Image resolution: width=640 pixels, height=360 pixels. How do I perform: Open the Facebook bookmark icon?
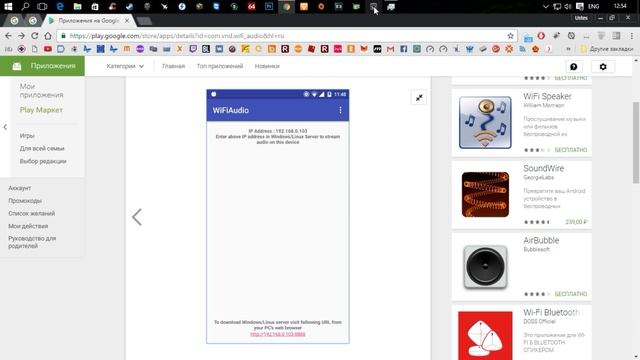click(x=404, y=49)
